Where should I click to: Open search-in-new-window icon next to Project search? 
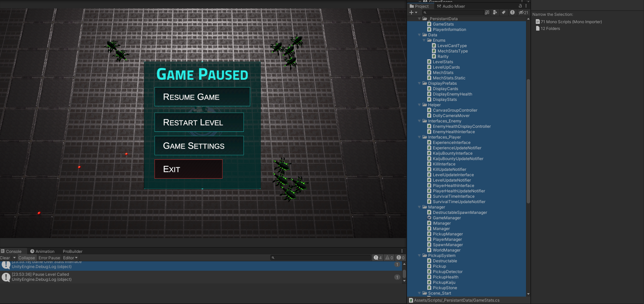(487, 12)
